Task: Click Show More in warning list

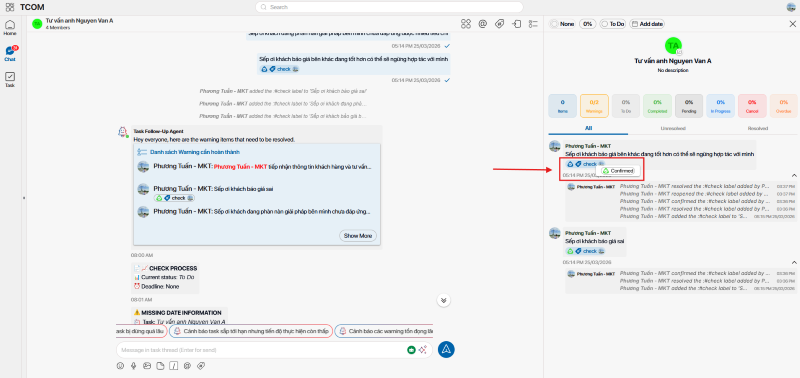Action: pyautogui.click(x=358, y=236)
